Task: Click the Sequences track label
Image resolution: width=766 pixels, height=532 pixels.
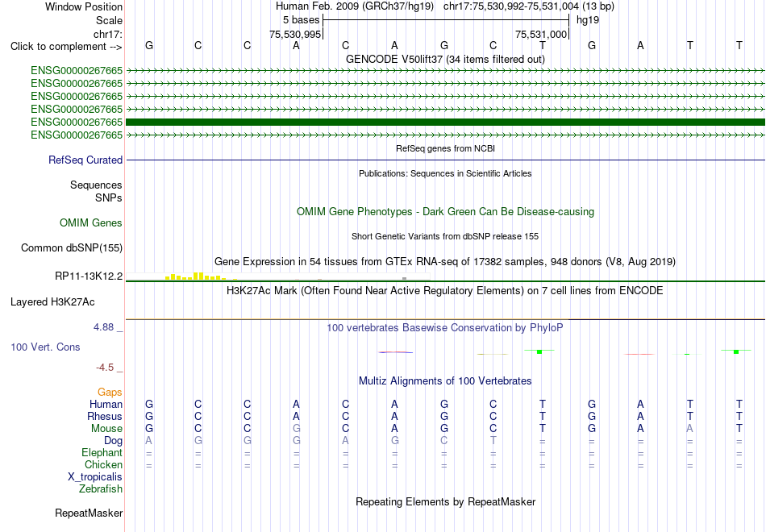Action: (x=96, y=185)
